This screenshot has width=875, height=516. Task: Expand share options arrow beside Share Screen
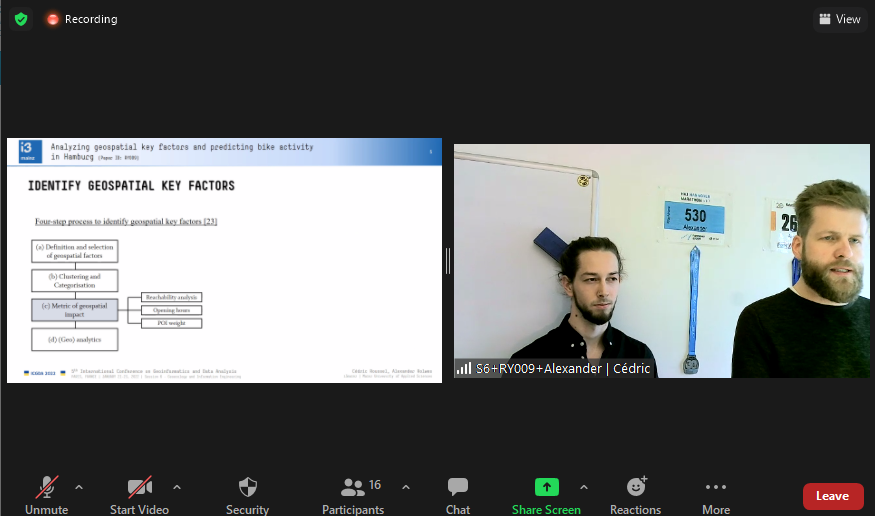click(584, 487)
